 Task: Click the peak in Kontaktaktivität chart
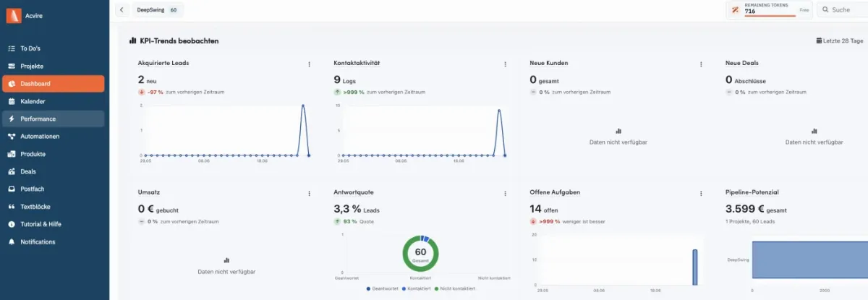point(499,111)
